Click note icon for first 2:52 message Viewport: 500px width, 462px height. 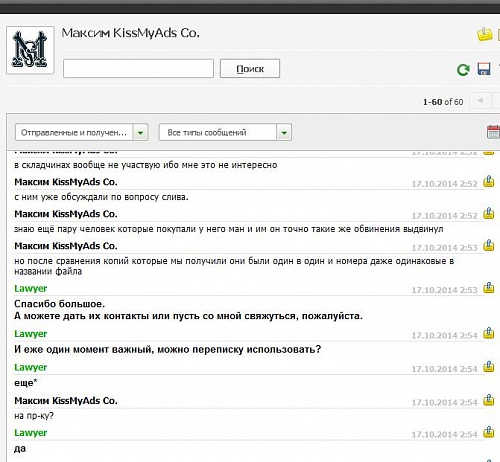click(x=489, y=181)
